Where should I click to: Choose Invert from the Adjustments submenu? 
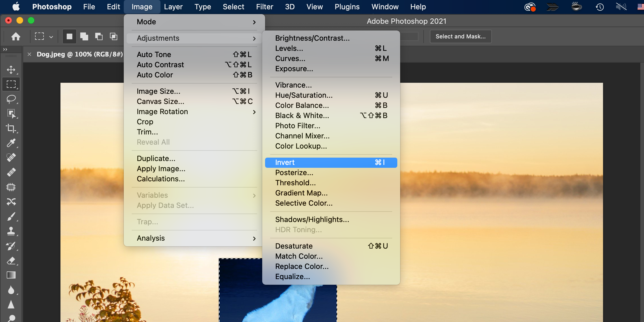click(x=285, y=162)
